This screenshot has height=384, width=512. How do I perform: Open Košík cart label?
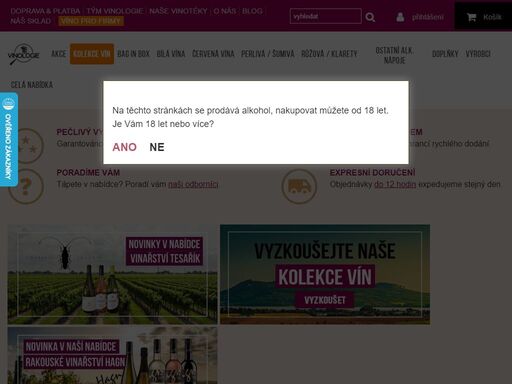click(492, 17)
